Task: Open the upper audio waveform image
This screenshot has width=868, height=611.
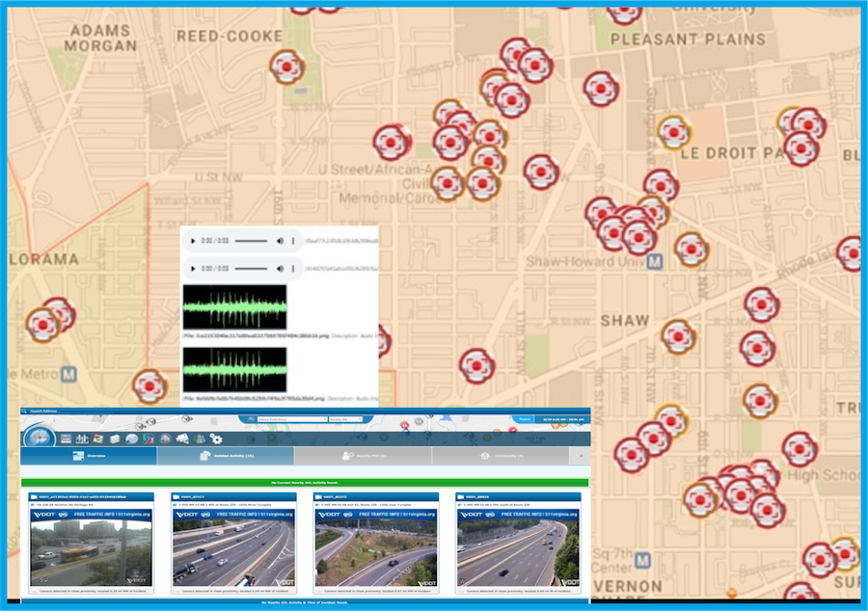Action: pos(234,307)
